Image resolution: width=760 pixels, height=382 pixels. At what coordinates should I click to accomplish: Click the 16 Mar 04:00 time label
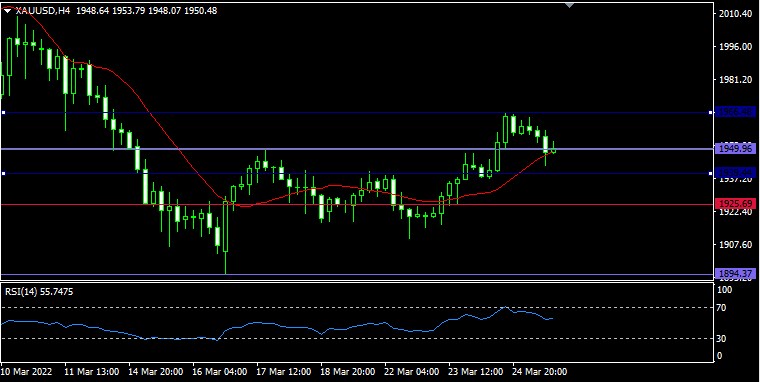tap(220, 372)
